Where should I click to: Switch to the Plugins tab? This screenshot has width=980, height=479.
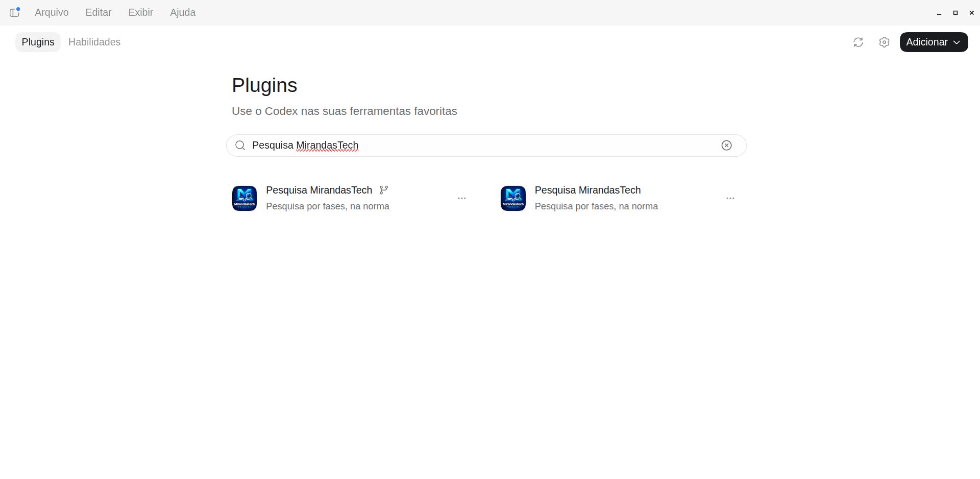click(38, 42)
